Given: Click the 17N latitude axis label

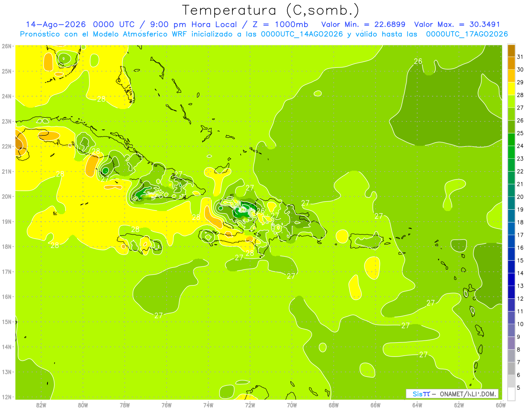Looking at the screenshot, I should 7,271.
